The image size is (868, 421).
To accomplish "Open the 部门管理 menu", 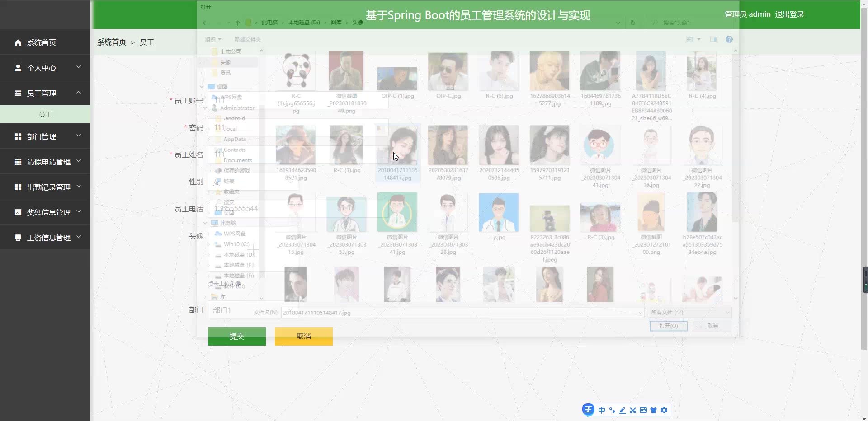I will pyautogui.click(x=45, y=136).
